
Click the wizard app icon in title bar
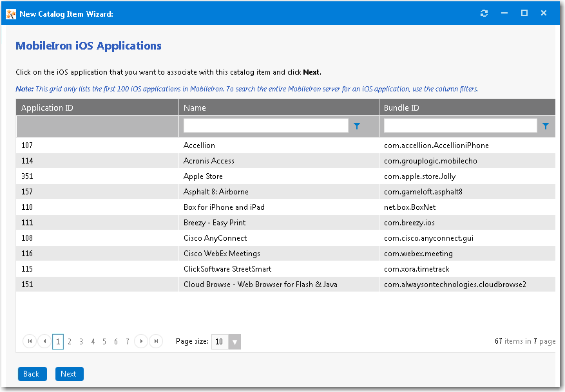coord(11,14)
